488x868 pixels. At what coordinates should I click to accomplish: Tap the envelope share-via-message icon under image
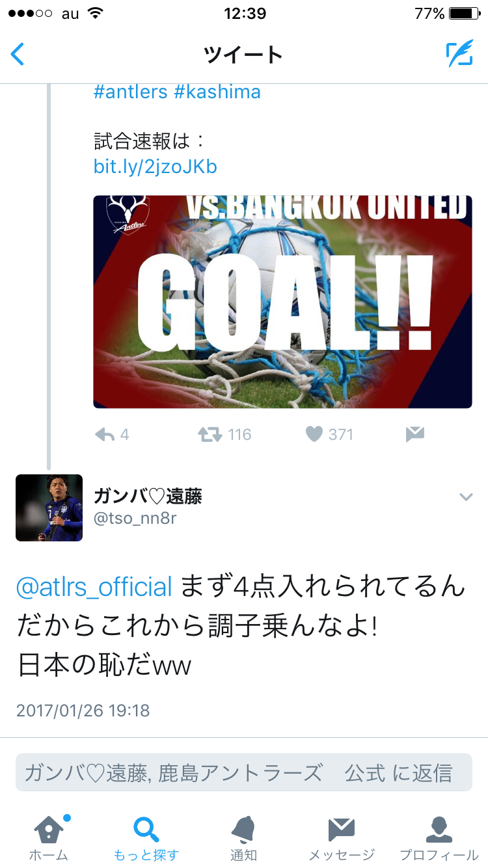415,435
